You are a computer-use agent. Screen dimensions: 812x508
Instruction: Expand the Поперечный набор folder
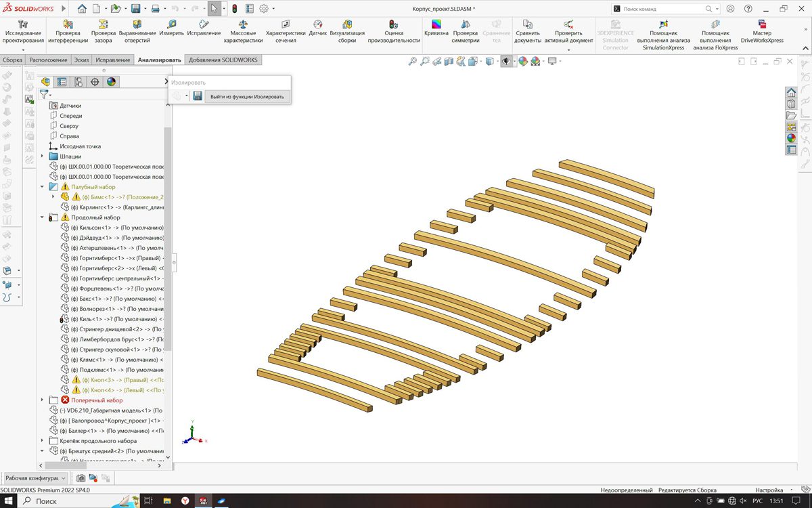coord(43,400)
